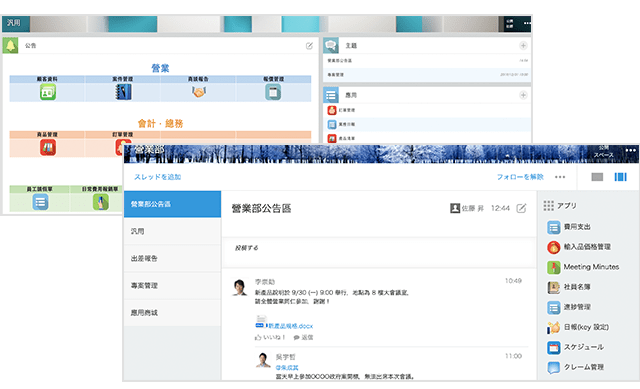The image size is (640, 389).
Task: Add a new thread with 主題 plus button
Action: tap(523, 45)
